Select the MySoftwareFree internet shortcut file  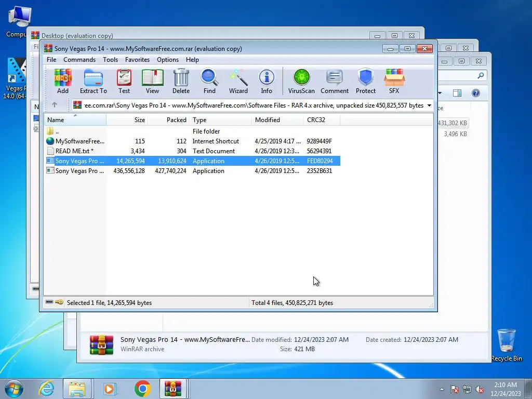tap(192, 141)
